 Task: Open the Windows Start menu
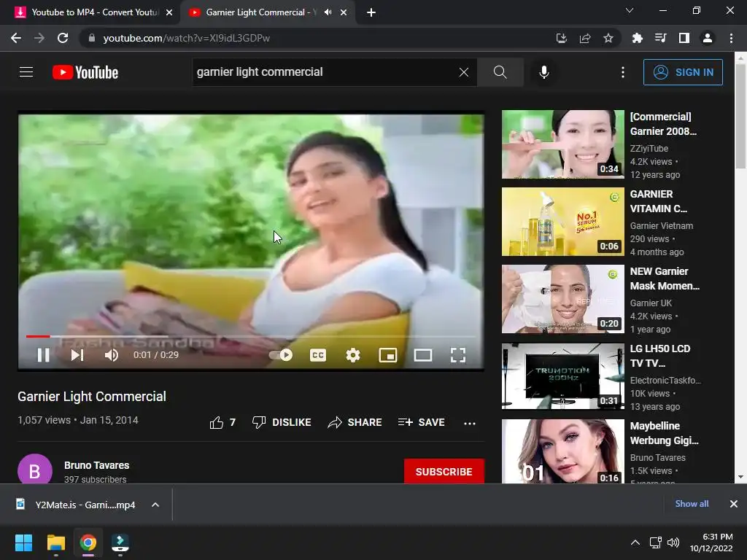coord(23,542)
